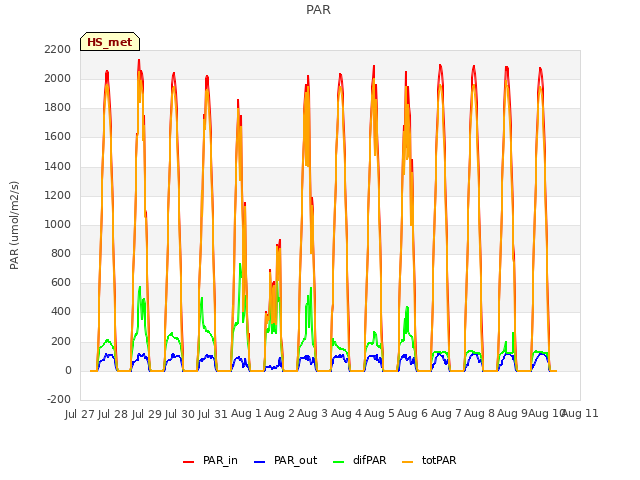The width and height of the screenshot is (640, 480).
Task: Click the blue PAR_out legend color marker
Action: coord(259,462)
